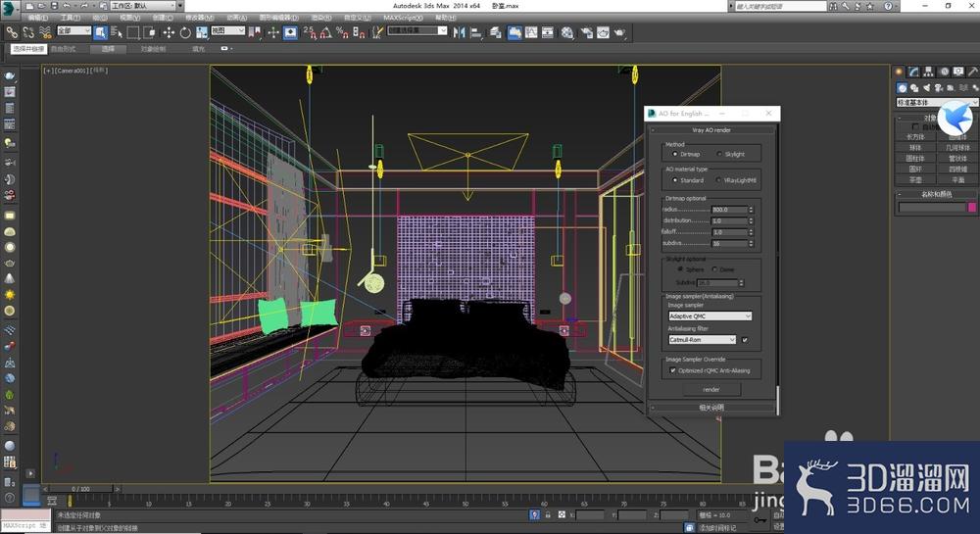
Task: Open the Catmull-Rom antialiasing filter dropdown
Action: 703,340
